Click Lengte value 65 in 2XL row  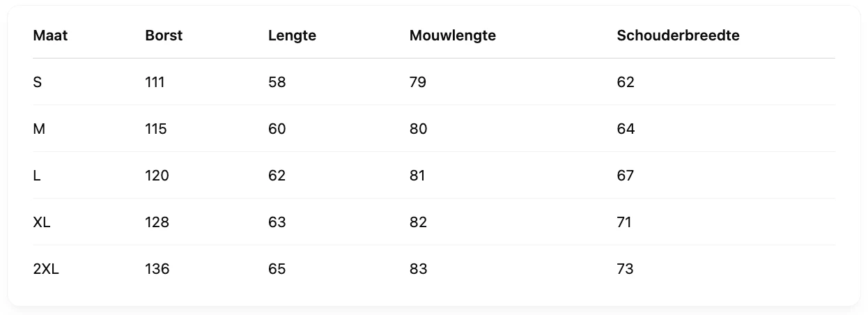coord(277,269)
